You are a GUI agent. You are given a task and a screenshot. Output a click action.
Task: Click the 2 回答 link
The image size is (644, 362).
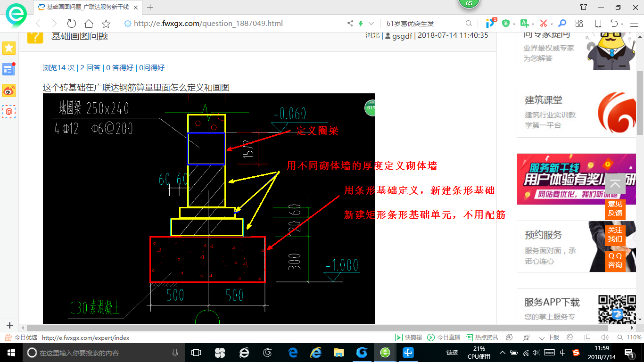(91, 67)
